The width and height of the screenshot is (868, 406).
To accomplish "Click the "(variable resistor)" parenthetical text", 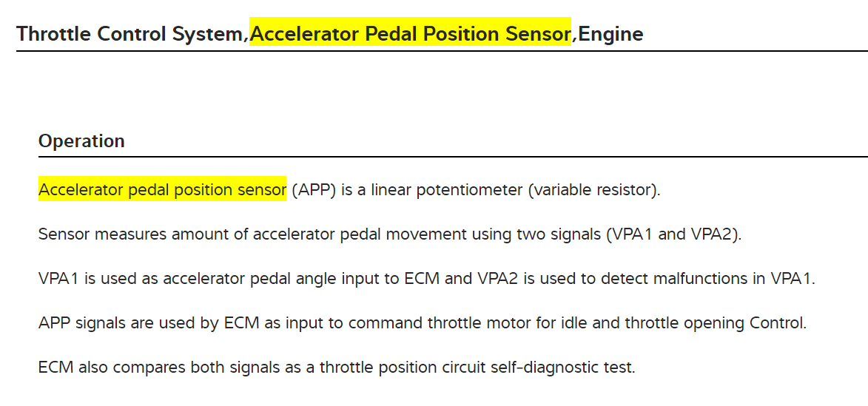I will 593,190.
